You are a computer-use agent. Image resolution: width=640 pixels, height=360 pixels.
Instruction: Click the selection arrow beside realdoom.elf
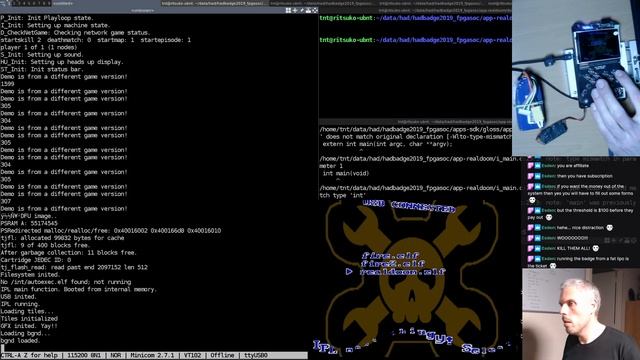coord(349,271)
